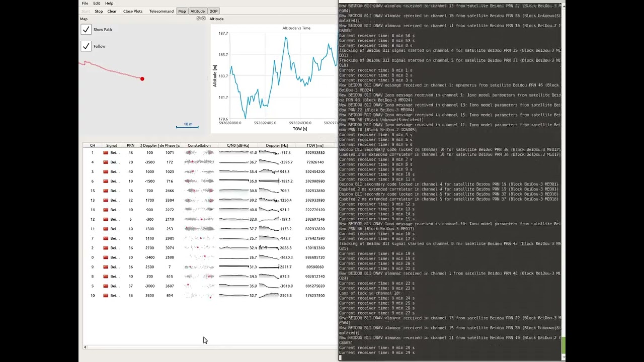Click the TOW [ms] column header

(315, 145)
